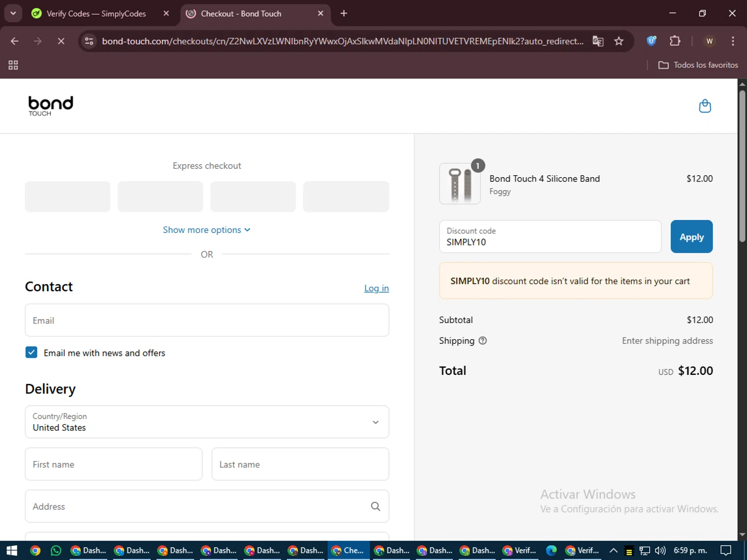Click the clock showing 6:59 p. m.
Viewport: 747px width, 560px height.
point(690,551)
